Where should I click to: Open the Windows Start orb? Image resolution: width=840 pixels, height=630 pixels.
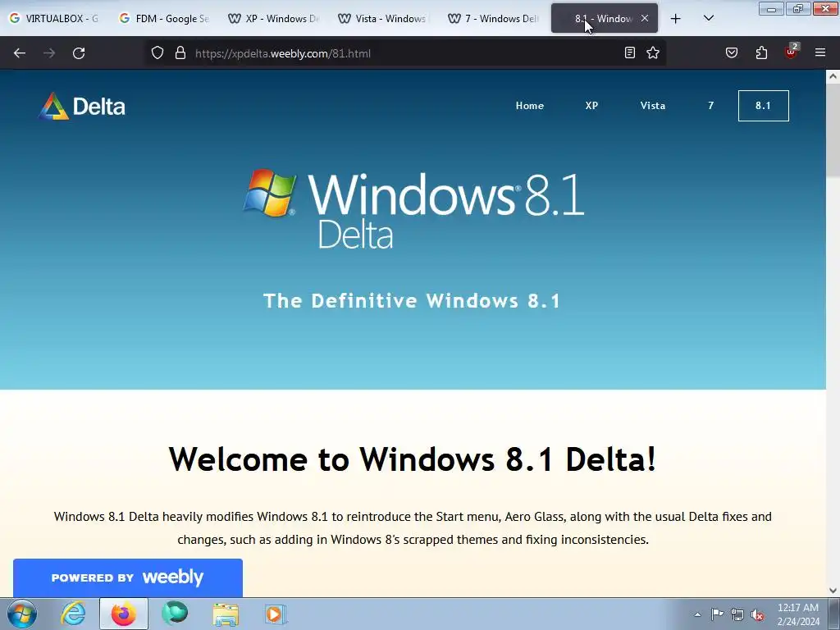tap(22, 614)
